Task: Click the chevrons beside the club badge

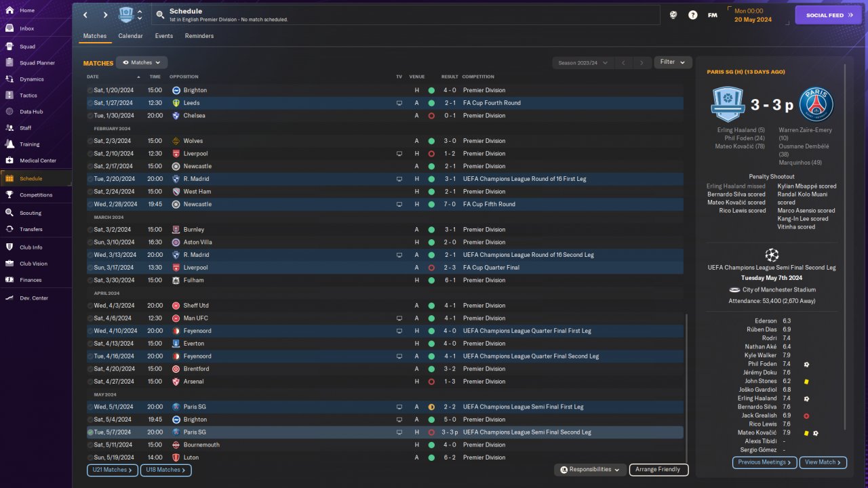Action: tap(140, 15)
